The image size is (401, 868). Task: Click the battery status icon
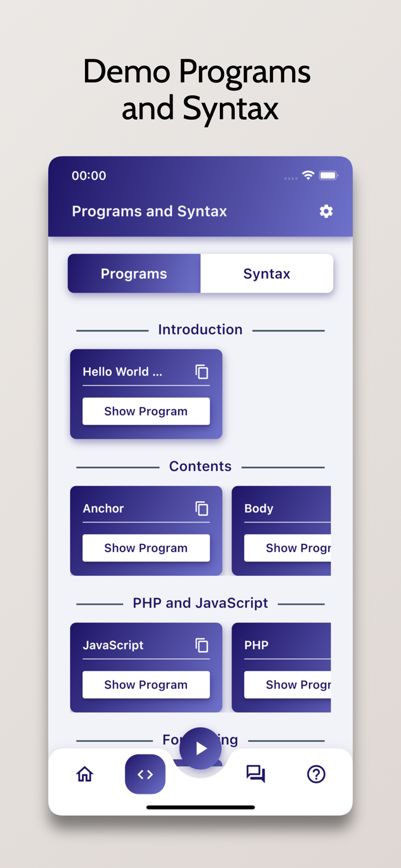click(x=329, y=175)
